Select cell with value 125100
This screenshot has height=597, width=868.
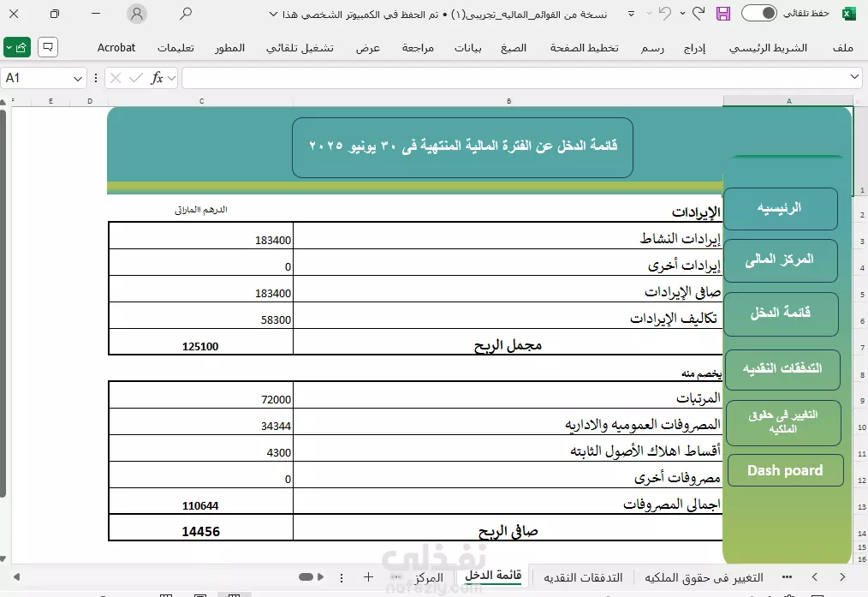click(x=201, y=343)
